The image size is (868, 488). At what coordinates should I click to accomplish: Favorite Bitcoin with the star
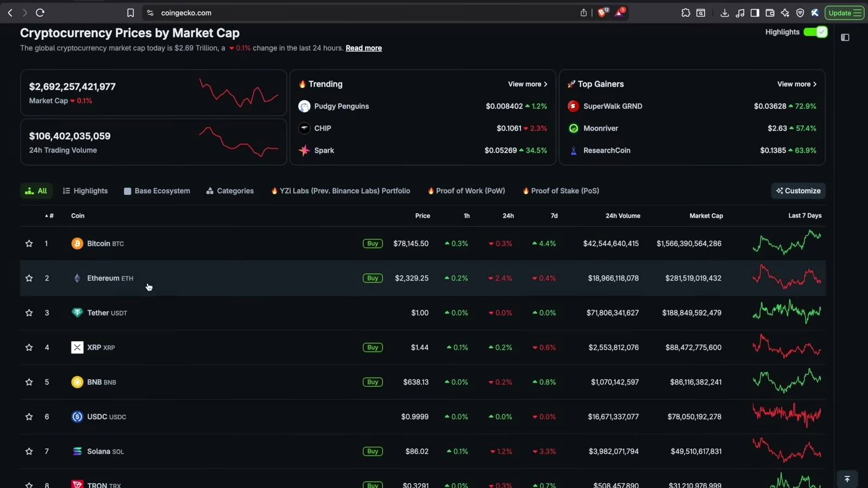click(x=29, y=244)
